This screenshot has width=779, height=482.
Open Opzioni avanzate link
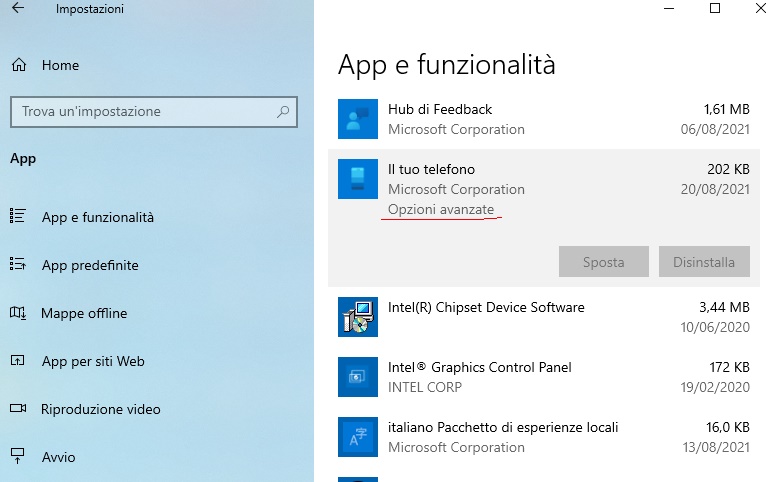click(441, 209)
